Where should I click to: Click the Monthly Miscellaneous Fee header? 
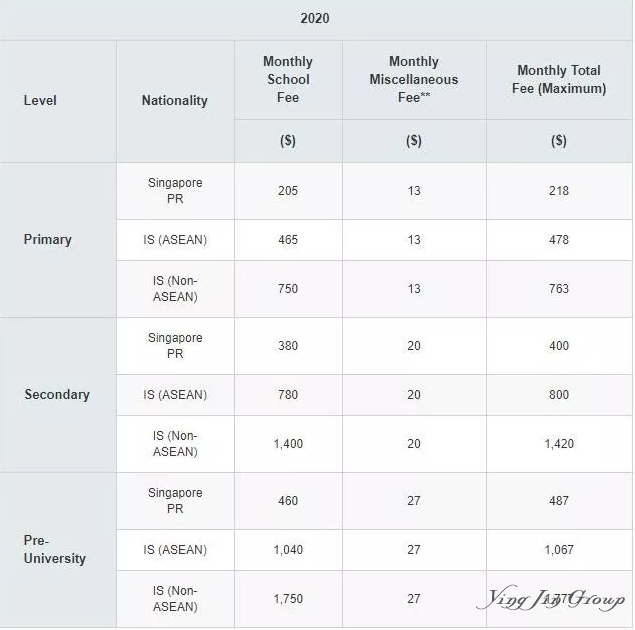pyautogui.click(x=414, y=79)
